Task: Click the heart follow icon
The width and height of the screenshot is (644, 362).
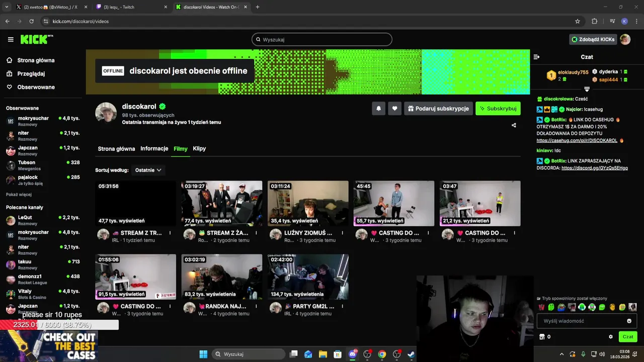Action: click(394, 109)
